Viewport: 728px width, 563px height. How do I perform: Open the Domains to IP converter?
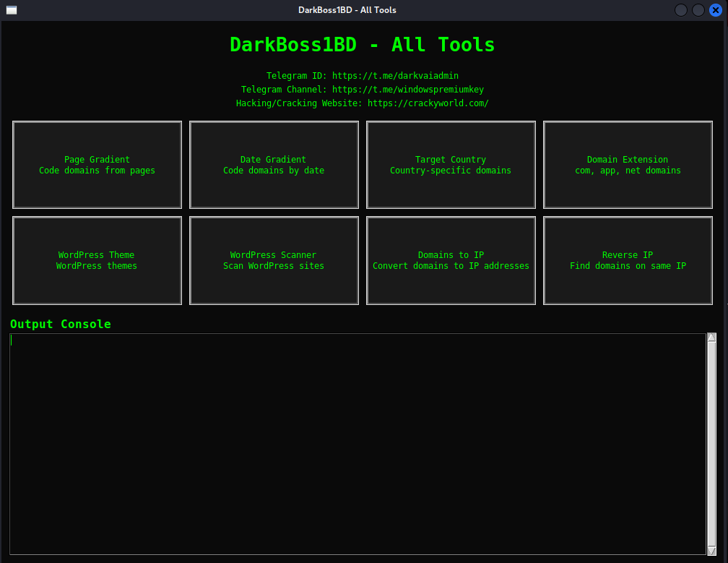[x=451, y=261]
